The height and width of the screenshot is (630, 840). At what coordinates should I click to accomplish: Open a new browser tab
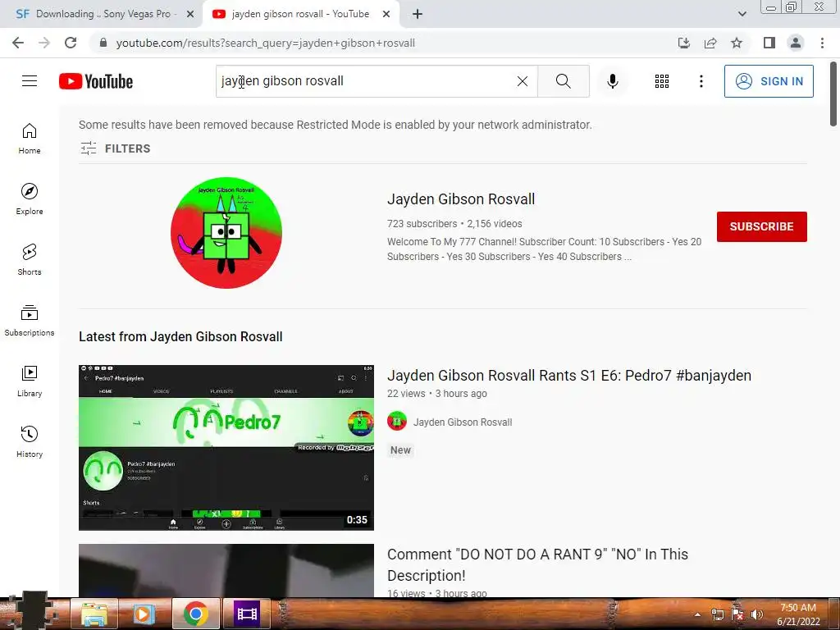coord(418,14)
